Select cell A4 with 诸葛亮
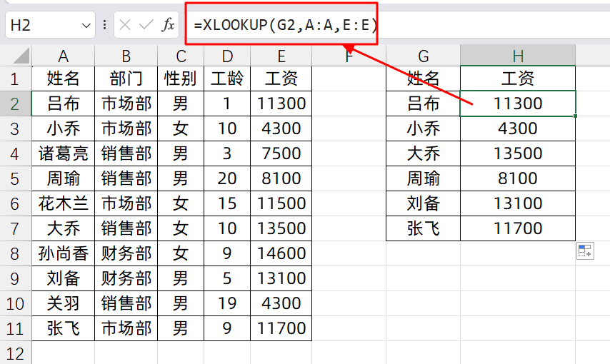Screen dimensions: 610x364 pyautogui.click(x=64, y=153)
